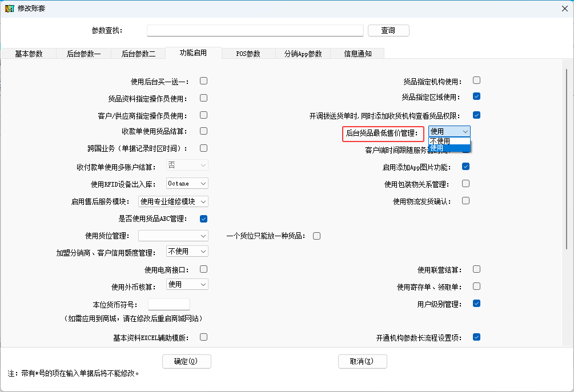This screenshot has width=574, height=392.
Task: Switch to 后台参数二 tab
Action: pyautogui.click(x=138, y=54)
